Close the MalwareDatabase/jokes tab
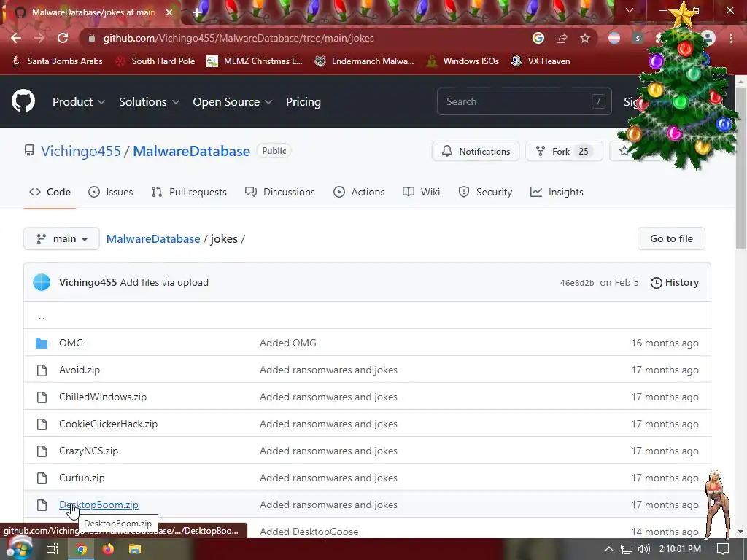 tap(169, 12)
